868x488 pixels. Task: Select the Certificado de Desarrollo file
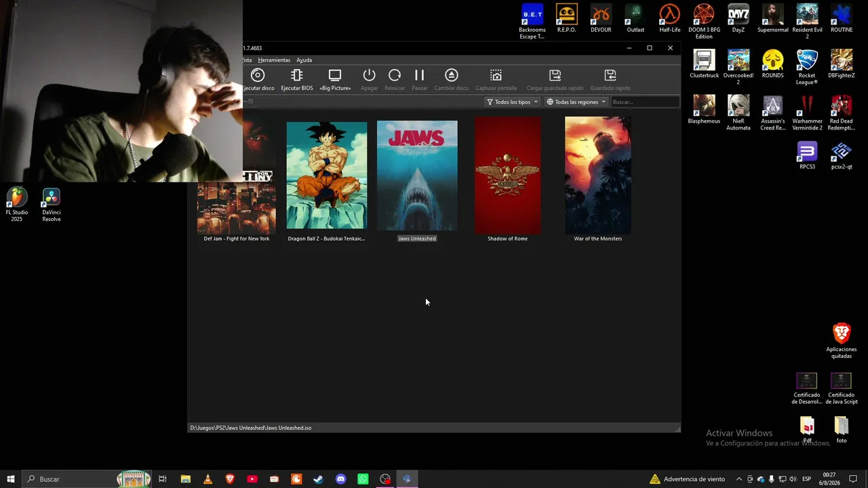[x=806, y=388]
